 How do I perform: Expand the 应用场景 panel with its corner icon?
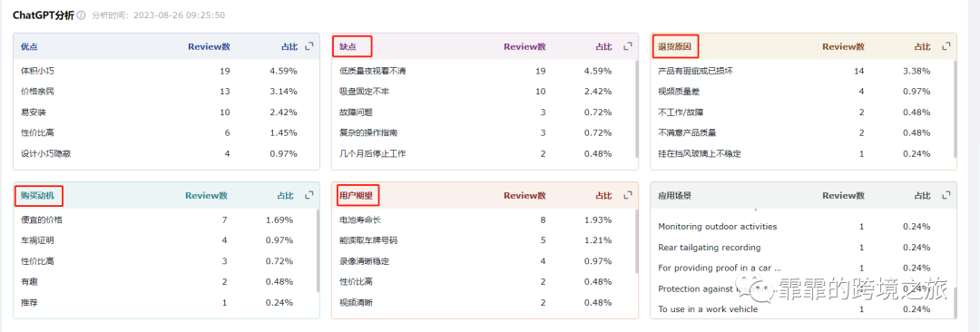point(946,195)
